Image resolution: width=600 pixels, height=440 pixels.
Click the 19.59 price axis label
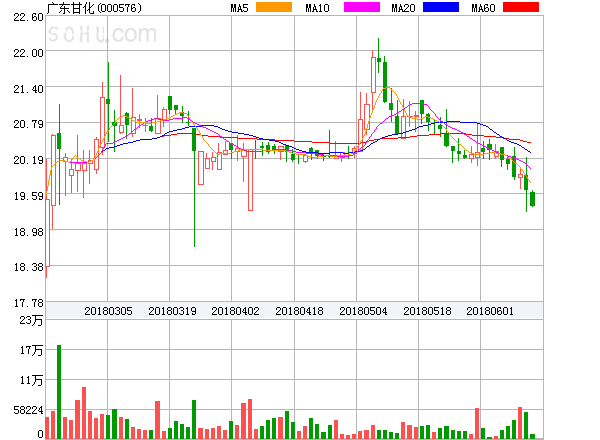click(28, 196)
